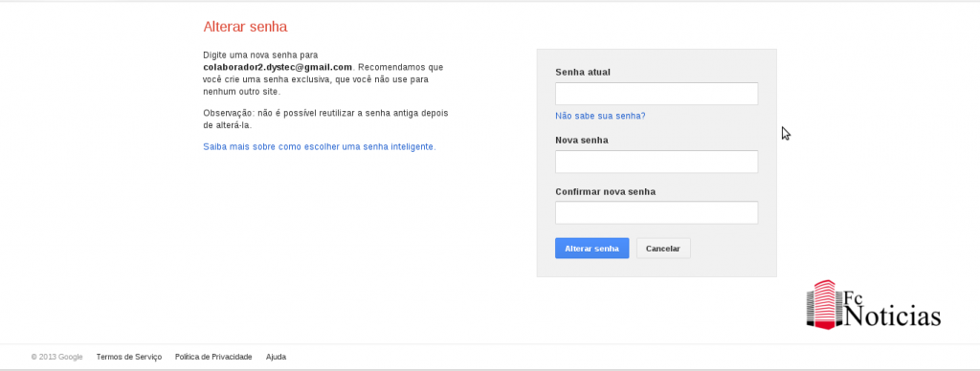Click the 'Observação' note paragraph
The height and width of the screenshot is (371, 980).
[x=325, y=119]
